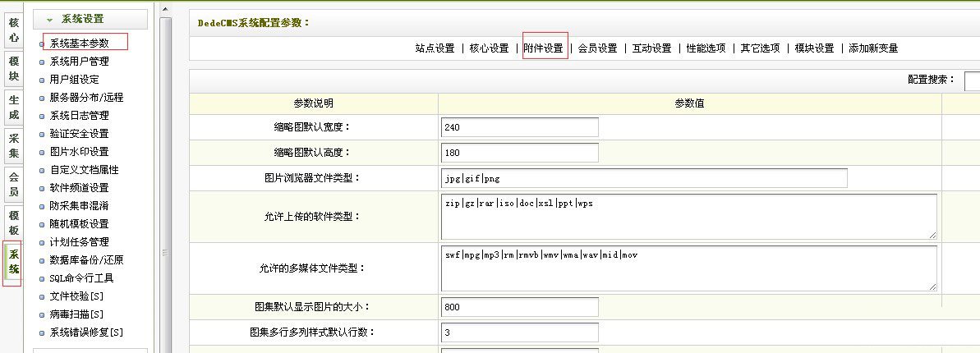Viewport: 980px width, 353px height.
Task: Open 随机模板设置 entry
Action: [80, 223]
